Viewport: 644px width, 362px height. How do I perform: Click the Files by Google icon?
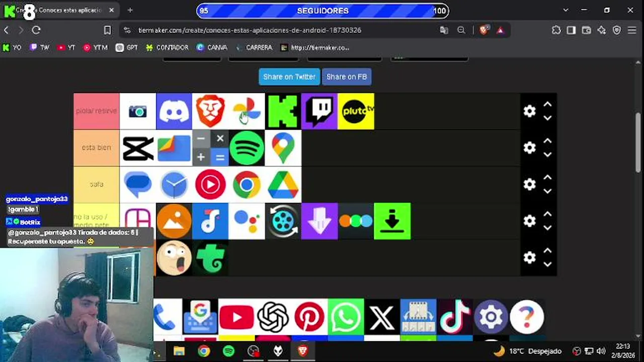[x=174, y=148]
